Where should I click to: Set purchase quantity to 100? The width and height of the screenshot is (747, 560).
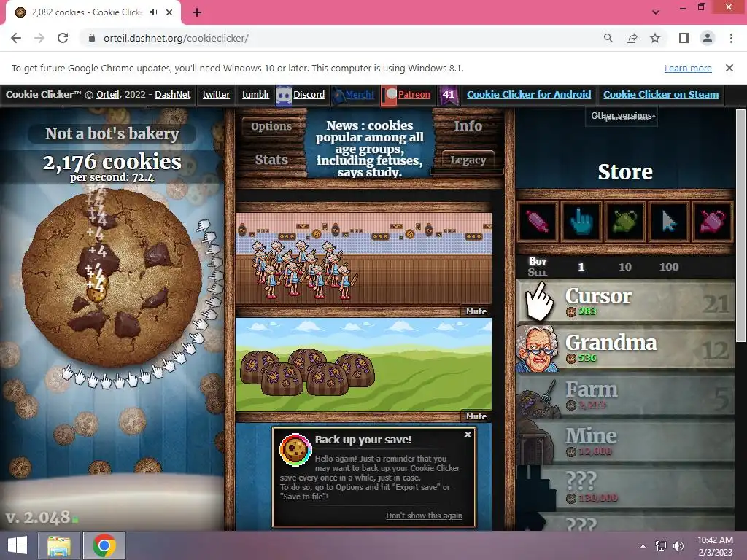click(x=669, y=267)
